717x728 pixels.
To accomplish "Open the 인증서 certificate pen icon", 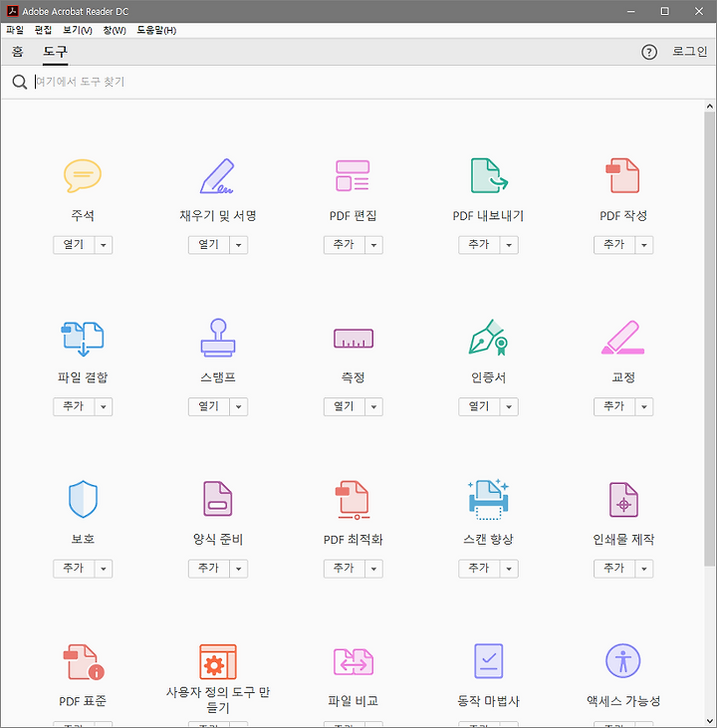I will 489,338.
